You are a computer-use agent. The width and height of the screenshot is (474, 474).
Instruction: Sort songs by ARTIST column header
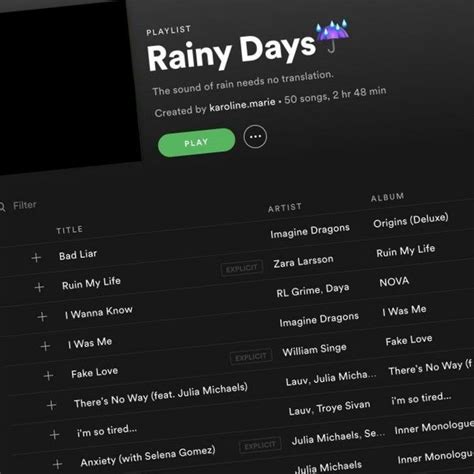pyautogui.click(x=285, y=207)
